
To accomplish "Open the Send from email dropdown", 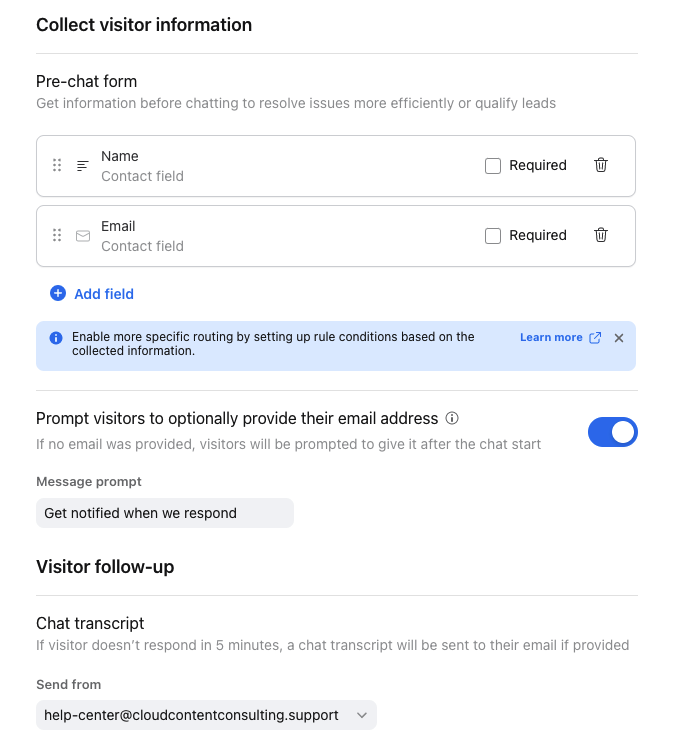I will coord(206,715).
